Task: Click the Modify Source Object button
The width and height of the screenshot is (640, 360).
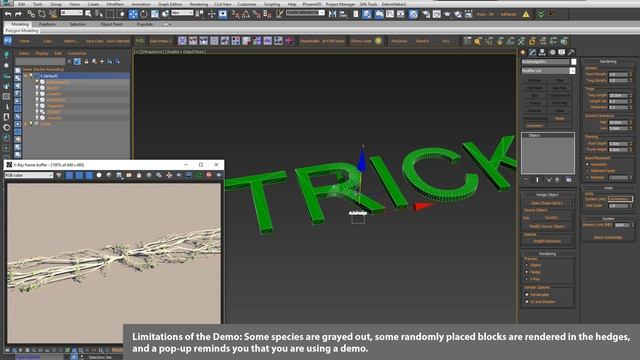Action: pyautogui.click(x=547, y=226)
